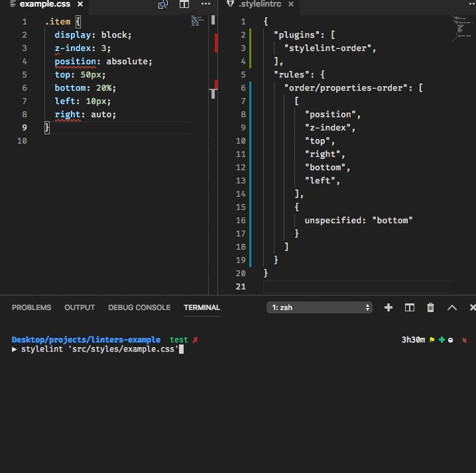
Task: Click "position" entry in .stylelintrc order list
Action: click(x=330, y=115)
